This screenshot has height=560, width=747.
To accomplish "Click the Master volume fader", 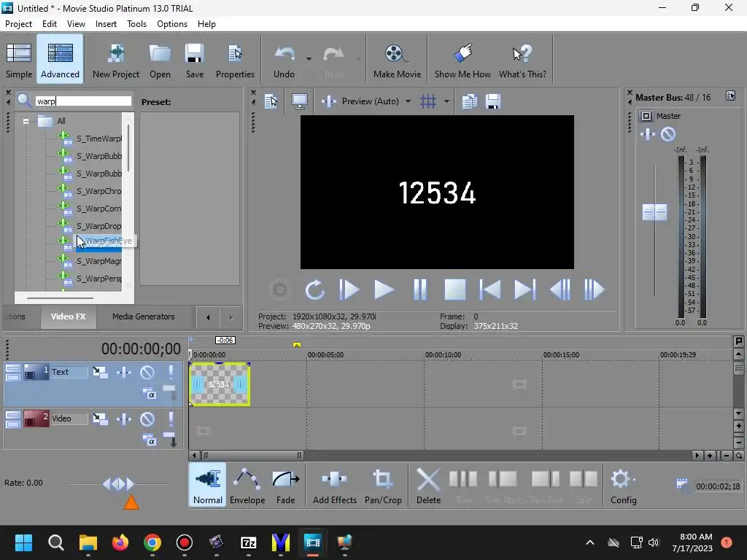I will click(654, 212).
